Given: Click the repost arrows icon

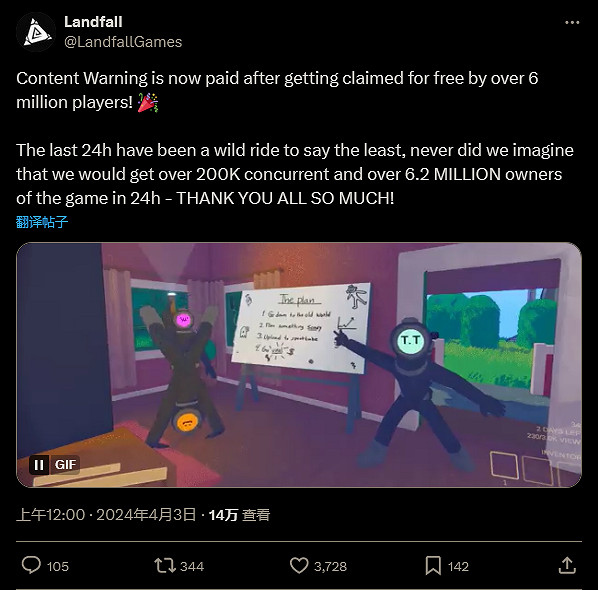Looking at the screenshot, I should click(165, 566).
